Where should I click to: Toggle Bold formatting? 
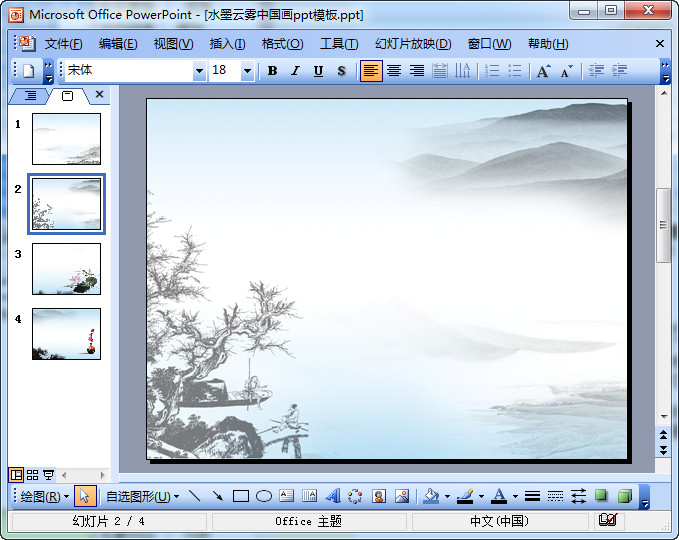click(x=272, y=71)
